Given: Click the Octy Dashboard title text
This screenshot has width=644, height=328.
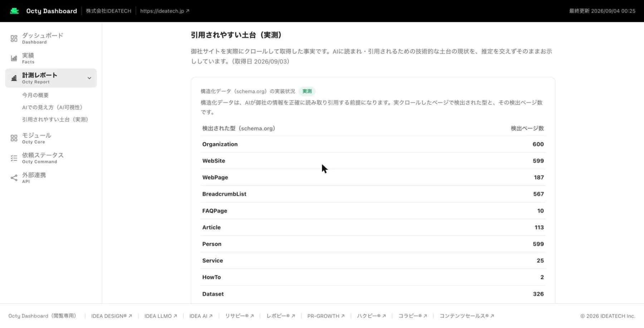Looking at the screenshot, I should [52, 11].
